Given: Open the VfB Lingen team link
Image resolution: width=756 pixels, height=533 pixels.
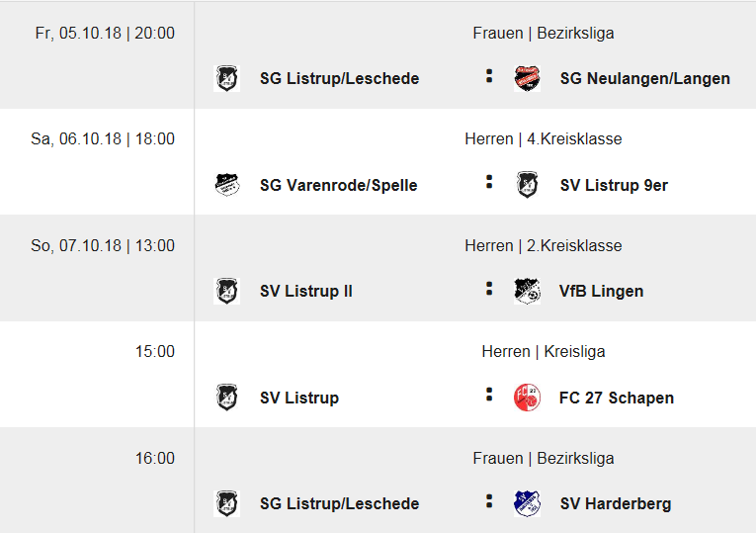Looking at the screenshot, I should [x=601, y=291].
